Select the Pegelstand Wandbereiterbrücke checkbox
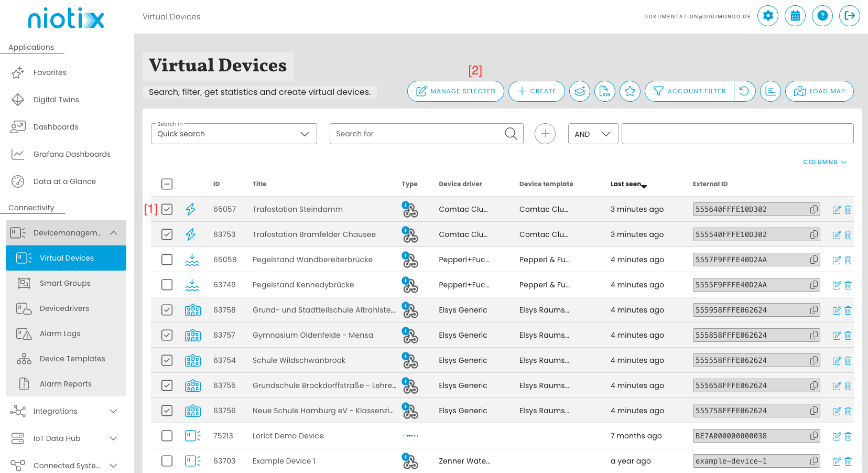The width and height of the screenshot is (868, 473). 167,260
